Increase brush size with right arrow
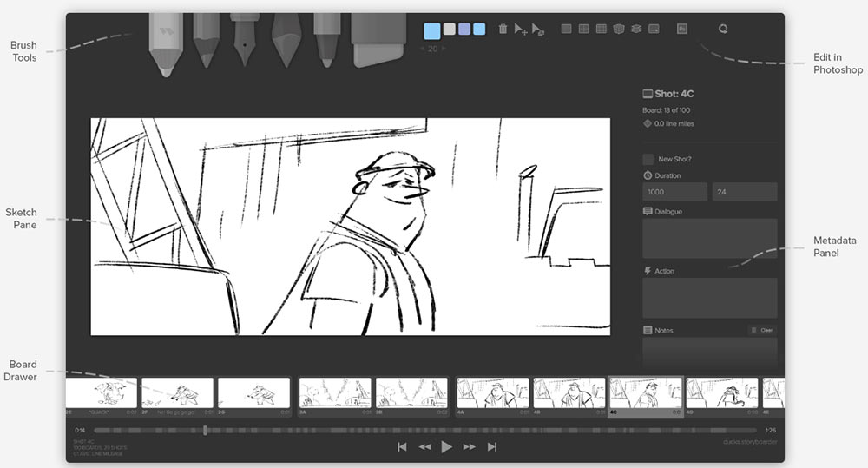Image resolution: width=868 pixels, height=468 pixels. click(x=444, y=49)
